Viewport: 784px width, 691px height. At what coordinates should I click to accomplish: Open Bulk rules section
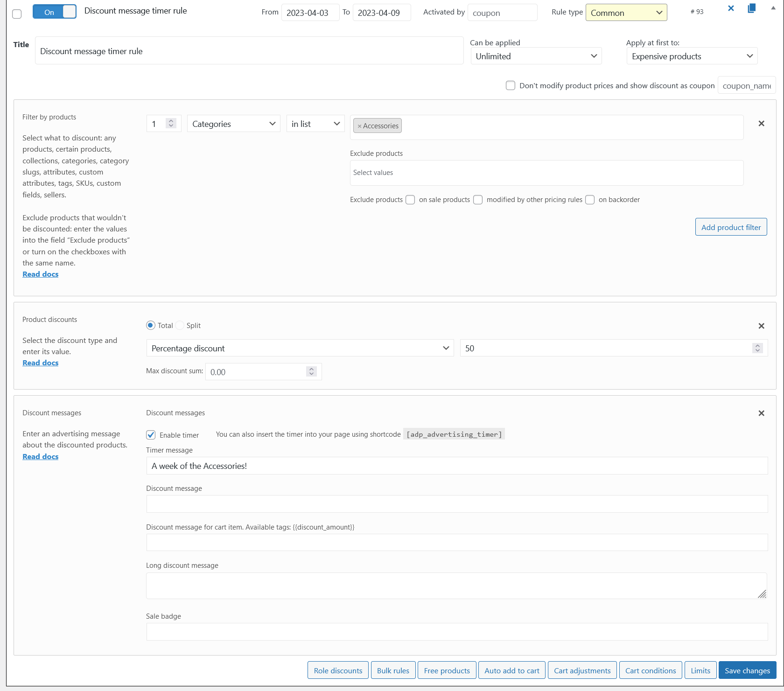pyautogui.click(x=393, y=670)
